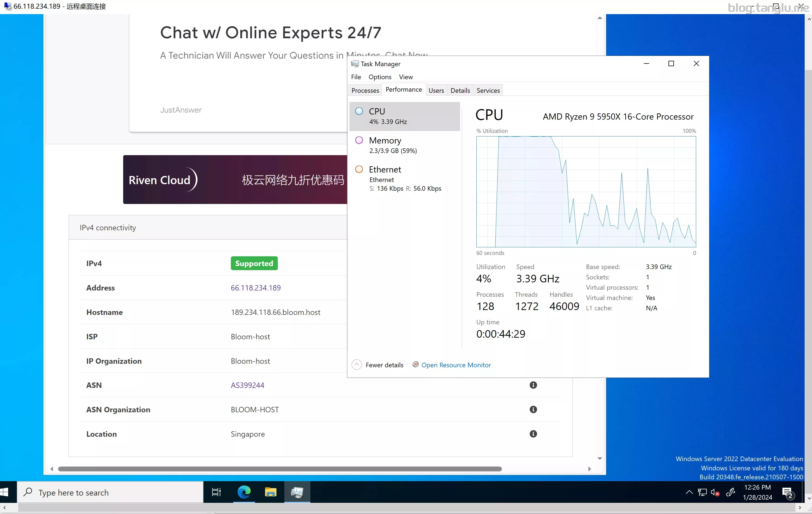Click the Supported IPv4 badge

point(254,263)
